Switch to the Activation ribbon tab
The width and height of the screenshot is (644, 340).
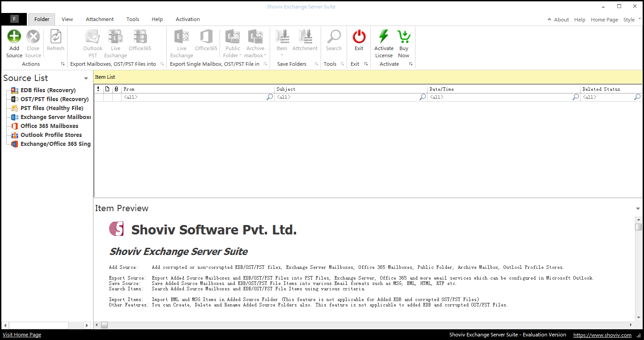click(188, 19)
